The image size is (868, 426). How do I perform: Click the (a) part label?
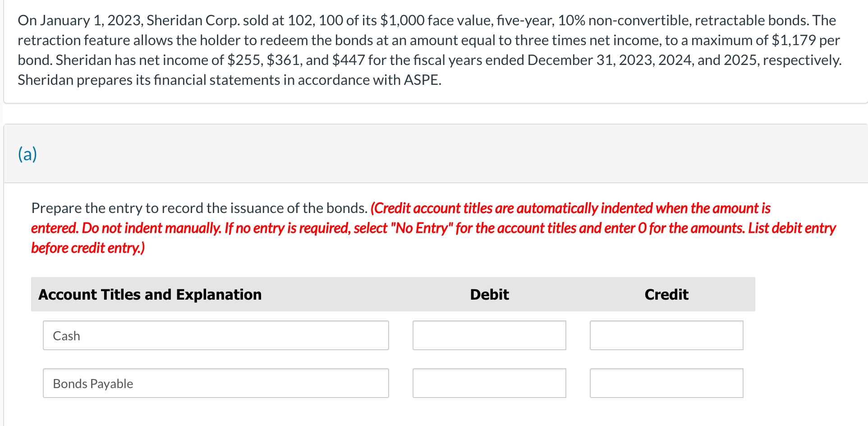point(28,154)
